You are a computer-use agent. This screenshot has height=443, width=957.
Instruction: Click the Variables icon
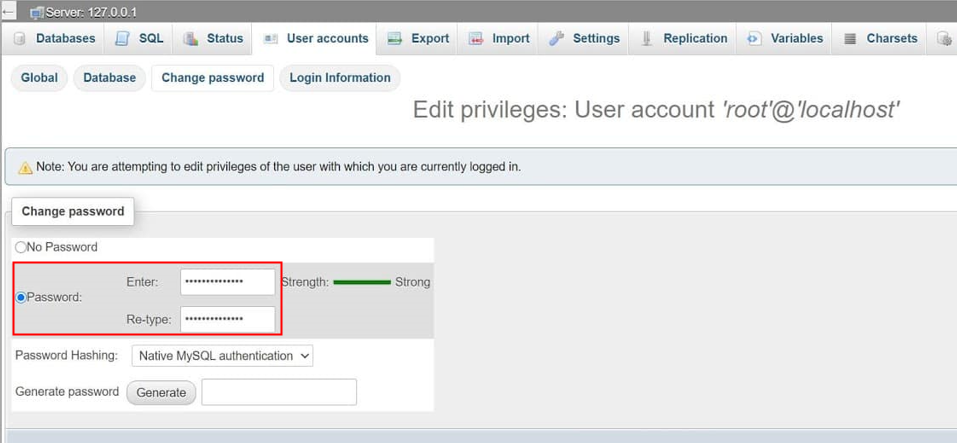[754, 38]
